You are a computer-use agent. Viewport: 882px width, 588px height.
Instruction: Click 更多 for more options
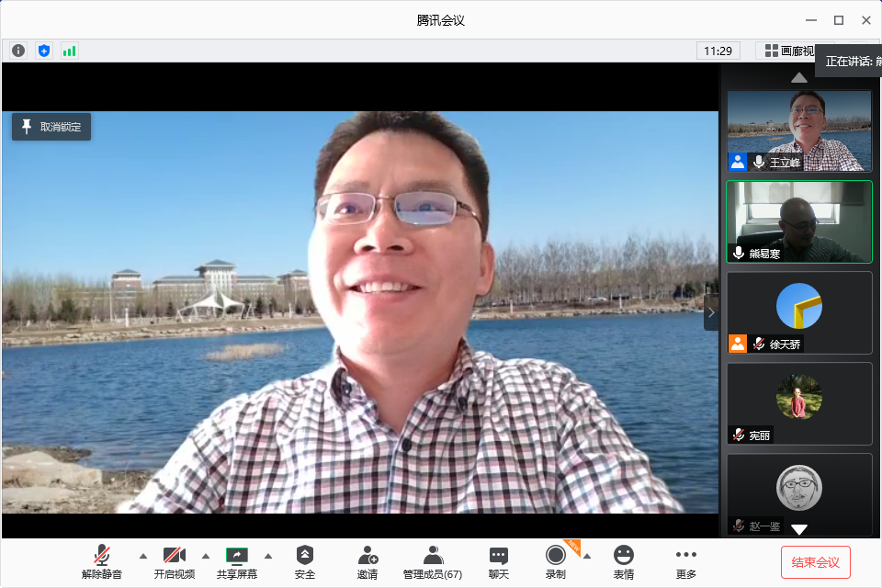coord(686,561)
